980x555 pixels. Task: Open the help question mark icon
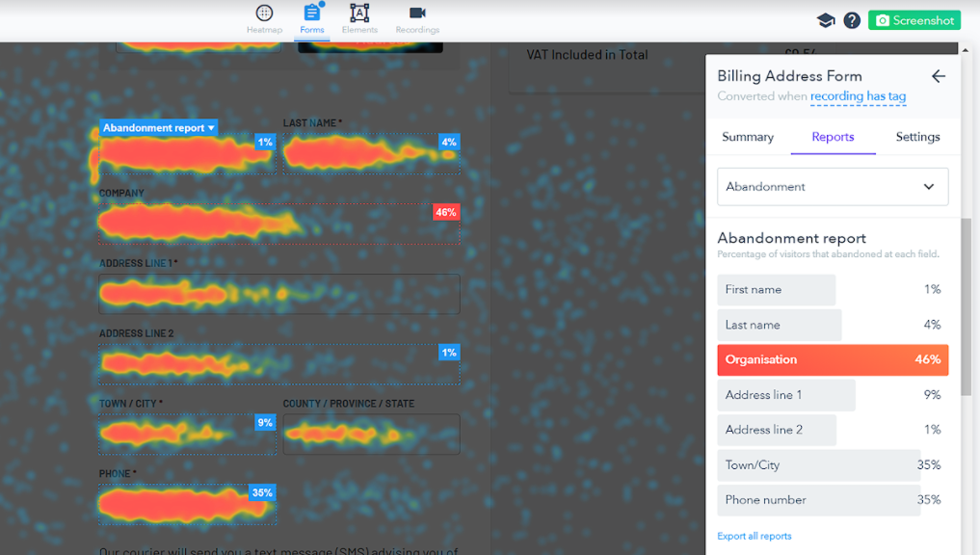852,20
